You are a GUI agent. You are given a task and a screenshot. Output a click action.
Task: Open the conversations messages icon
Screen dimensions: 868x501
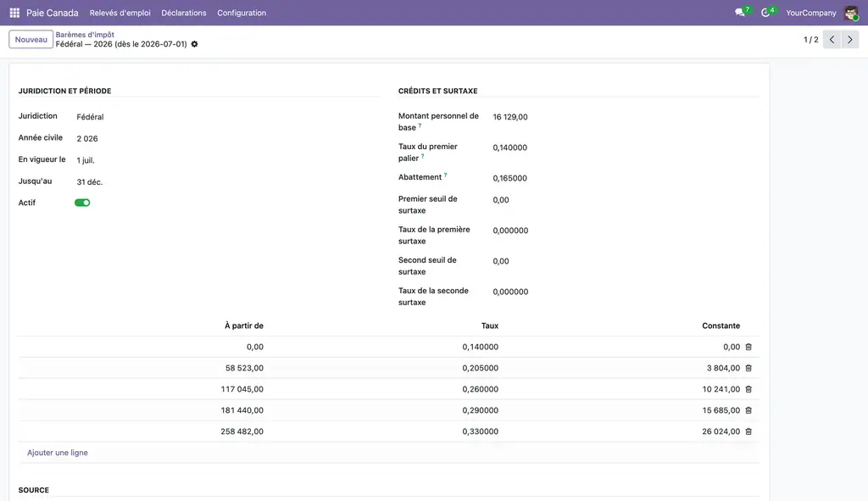coord(739,13)
